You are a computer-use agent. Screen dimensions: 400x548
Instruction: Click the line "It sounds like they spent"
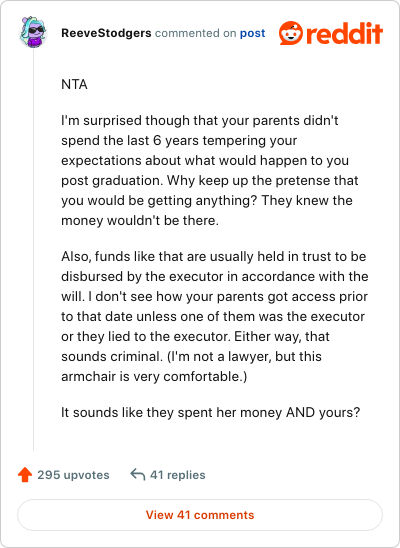pos(210,413)
